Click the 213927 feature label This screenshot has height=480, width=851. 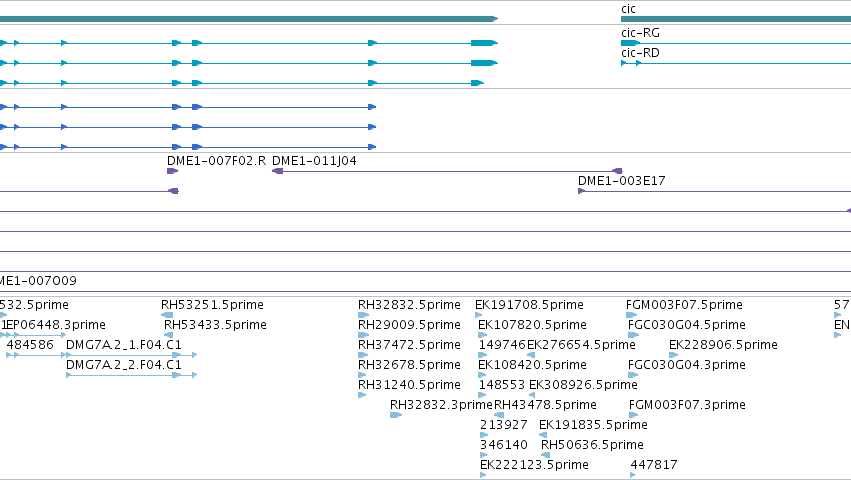pos(504,425)
